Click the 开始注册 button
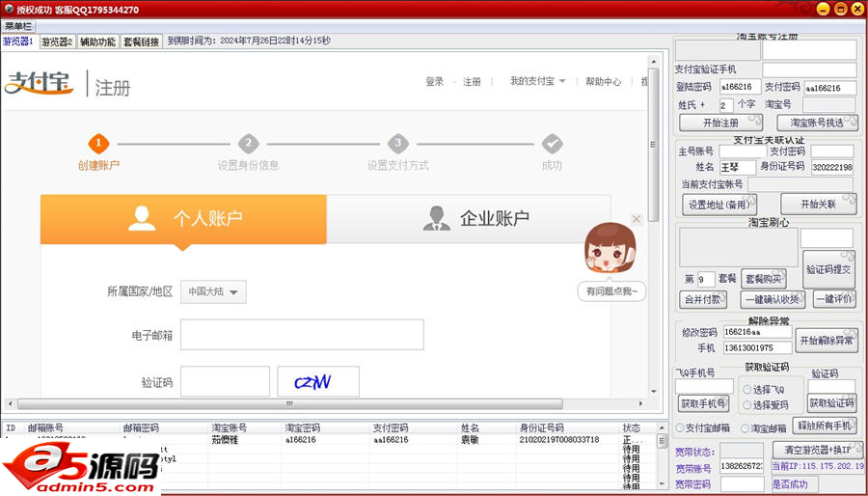 [720, 123]
